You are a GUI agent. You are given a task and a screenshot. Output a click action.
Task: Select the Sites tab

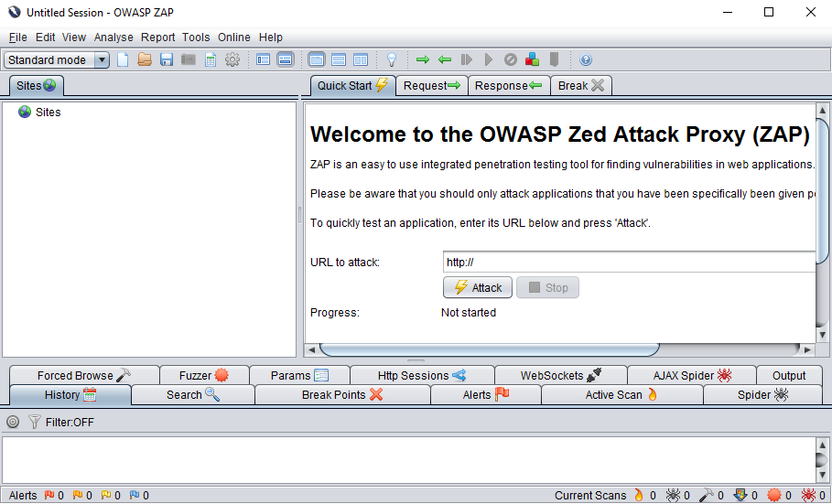click(36, 85)
